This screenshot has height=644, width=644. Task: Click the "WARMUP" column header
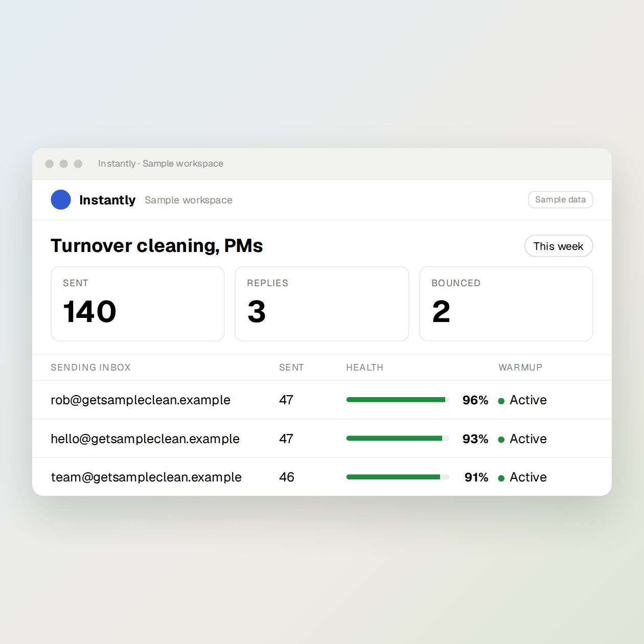click(x=520, y=367)
